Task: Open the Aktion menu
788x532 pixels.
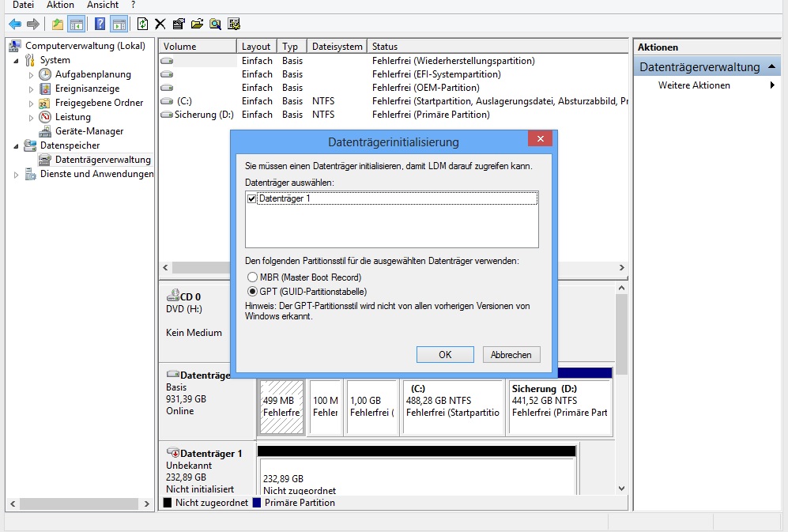Action: point(60,5)
